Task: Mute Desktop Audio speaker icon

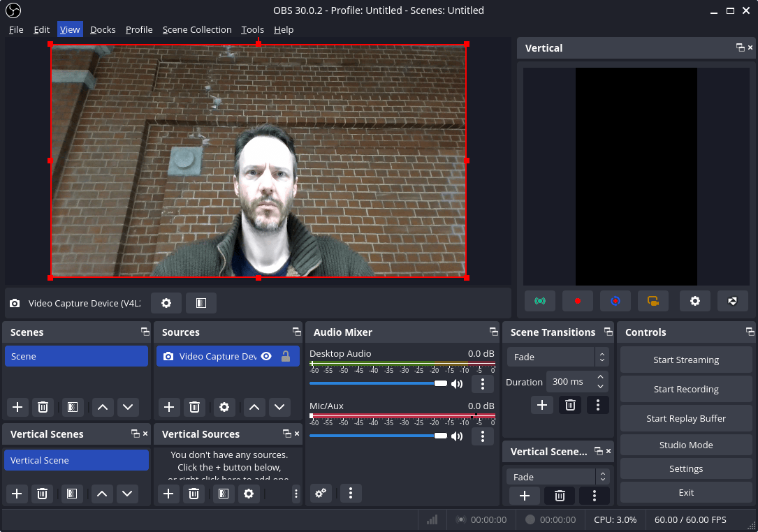Action: [x=457, y=383]
